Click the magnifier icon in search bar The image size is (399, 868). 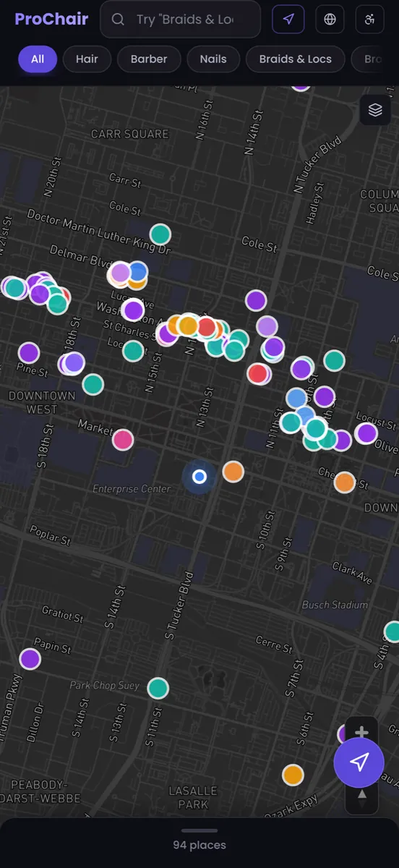[118, 19]
